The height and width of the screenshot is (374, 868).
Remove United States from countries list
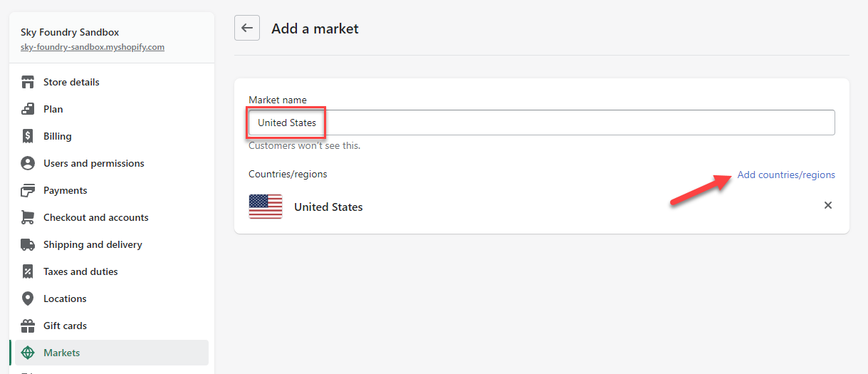point(827,205)
